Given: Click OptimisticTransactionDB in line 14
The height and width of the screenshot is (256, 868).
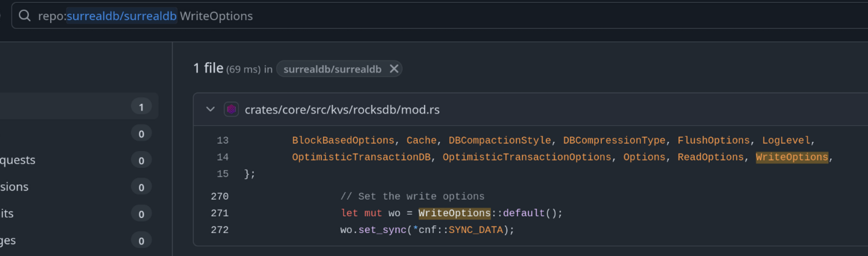Looking at the screenshot, I should [x=361, y=157].
